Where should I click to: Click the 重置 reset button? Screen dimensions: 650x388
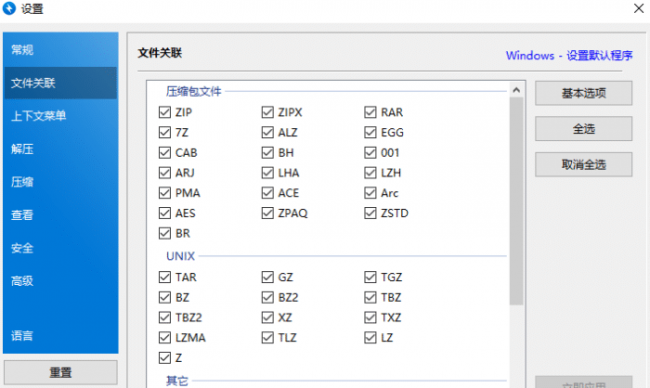click(61, 372)
